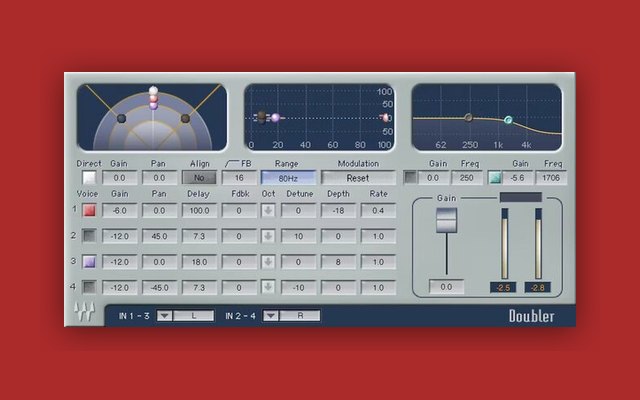The height and width of the screenshot is (400, 640).
Task: Toggle the low-shelf EQ band button
Action: pos(410,178)
